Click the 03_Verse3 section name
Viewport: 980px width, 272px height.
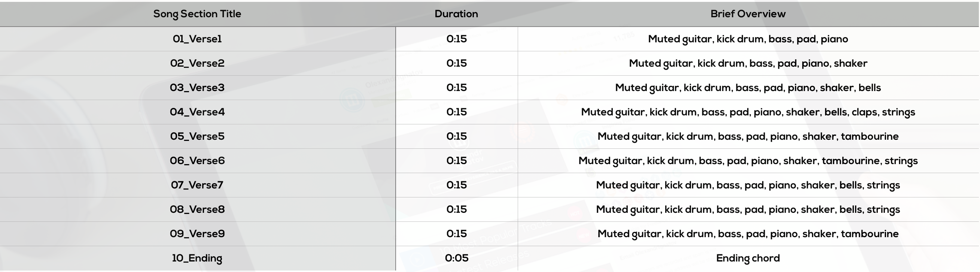point(197,88)
